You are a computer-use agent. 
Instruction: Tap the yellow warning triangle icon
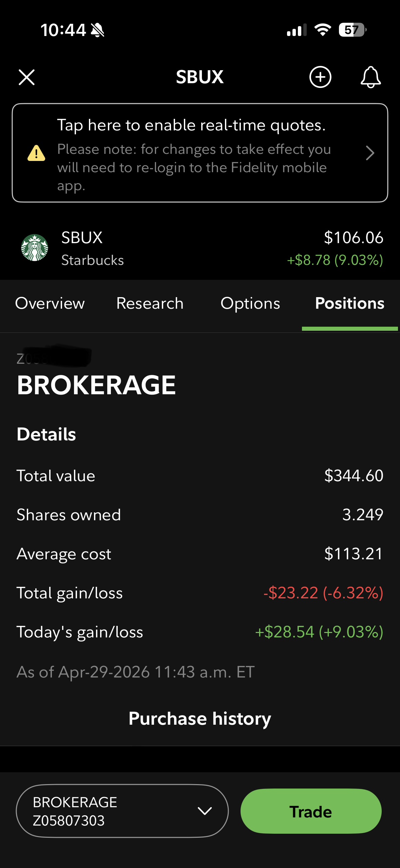pos(36,153)
